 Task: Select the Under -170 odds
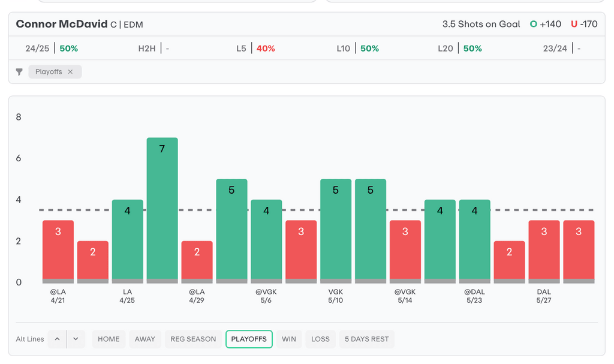[x=584, y=25]
